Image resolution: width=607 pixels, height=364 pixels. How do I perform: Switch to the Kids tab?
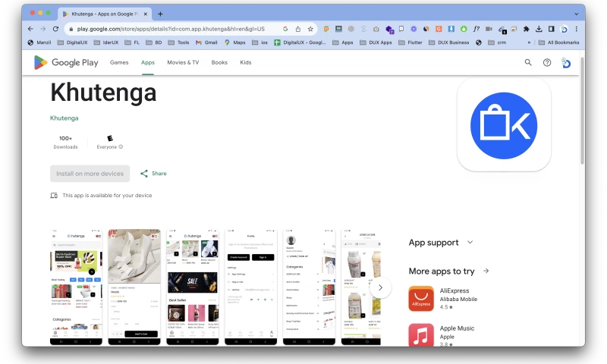click(246, 62)
